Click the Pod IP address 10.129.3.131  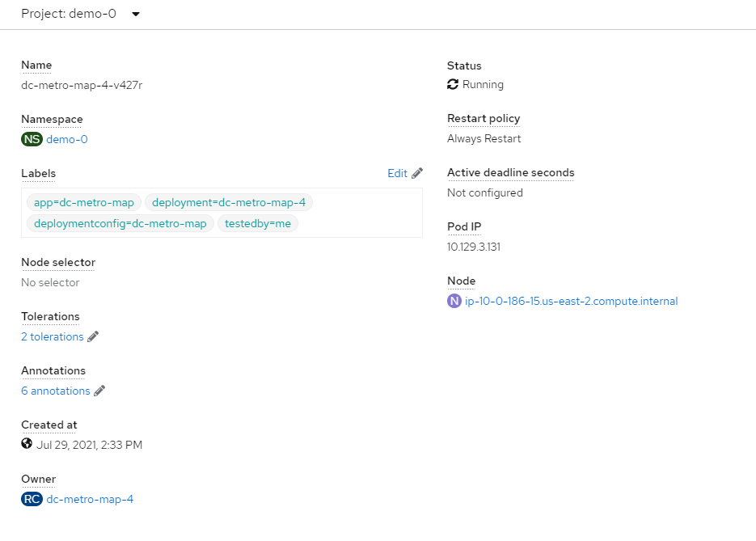coord(474,247)
